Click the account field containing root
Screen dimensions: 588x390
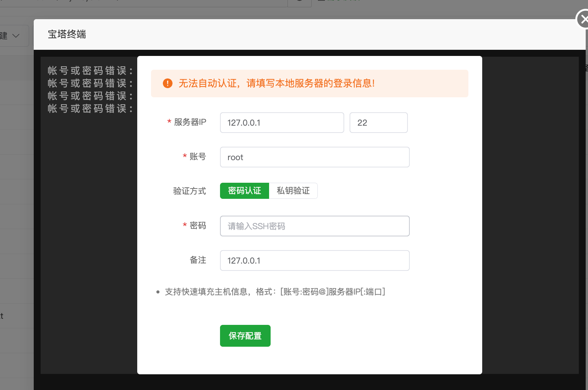[315, 157]
